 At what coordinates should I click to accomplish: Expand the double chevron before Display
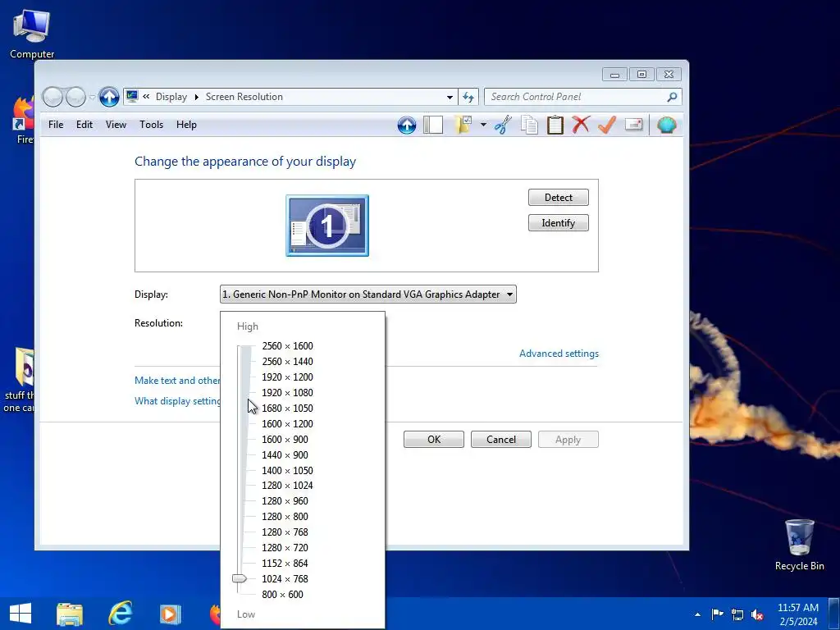pyautogui.click(x=146, y=97)
